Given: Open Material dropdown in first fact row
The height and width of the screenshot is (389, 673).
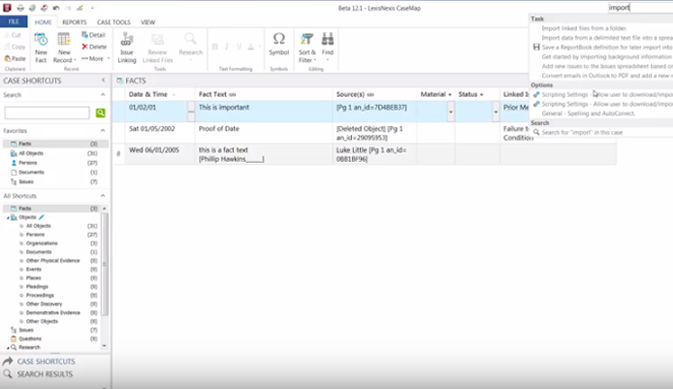Looking at the screenshot, I should click(451, 112).
